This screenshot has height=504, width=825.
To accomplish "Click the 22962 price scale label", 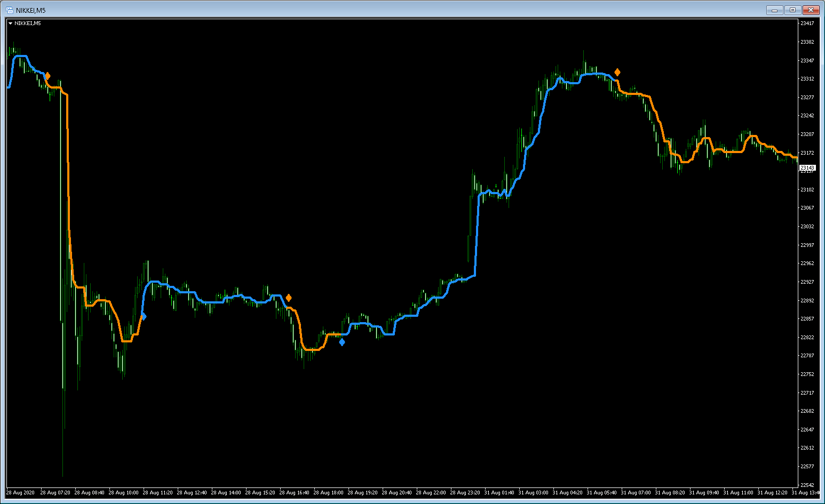I will pyautogui.click(x=807, y=263).
